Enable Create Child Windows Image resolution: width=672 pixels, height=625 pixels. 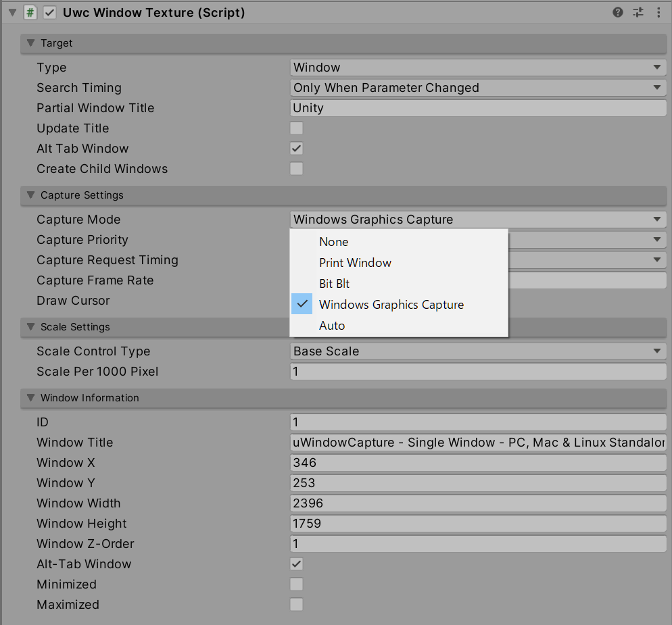[296, 168]
